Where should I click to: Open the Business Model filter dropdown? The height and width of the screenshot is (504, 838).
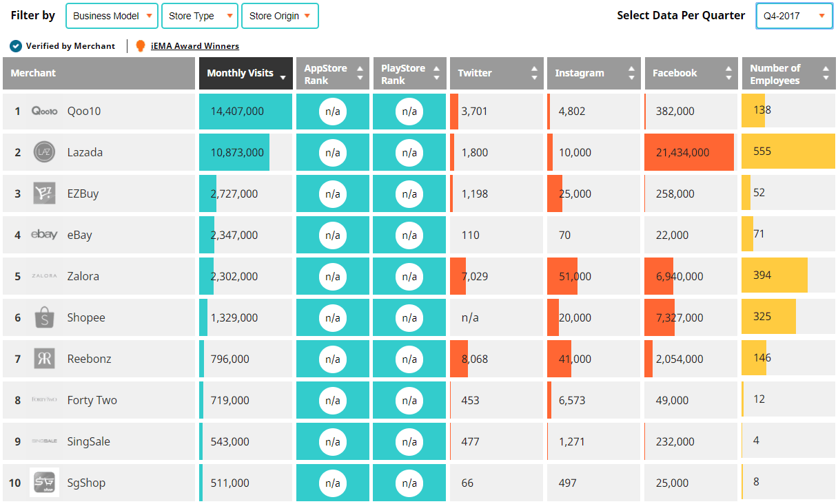(x=112, y=16)
